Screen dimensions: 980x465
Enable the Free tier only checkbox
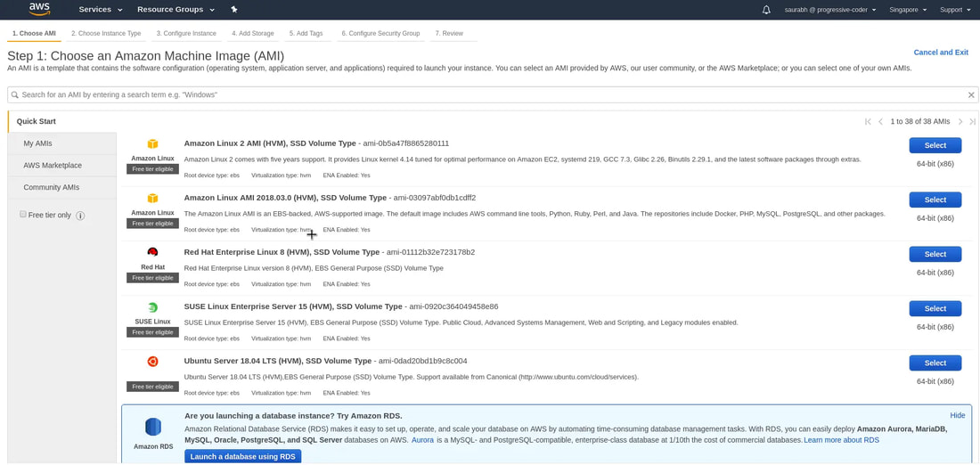(23, 215)
